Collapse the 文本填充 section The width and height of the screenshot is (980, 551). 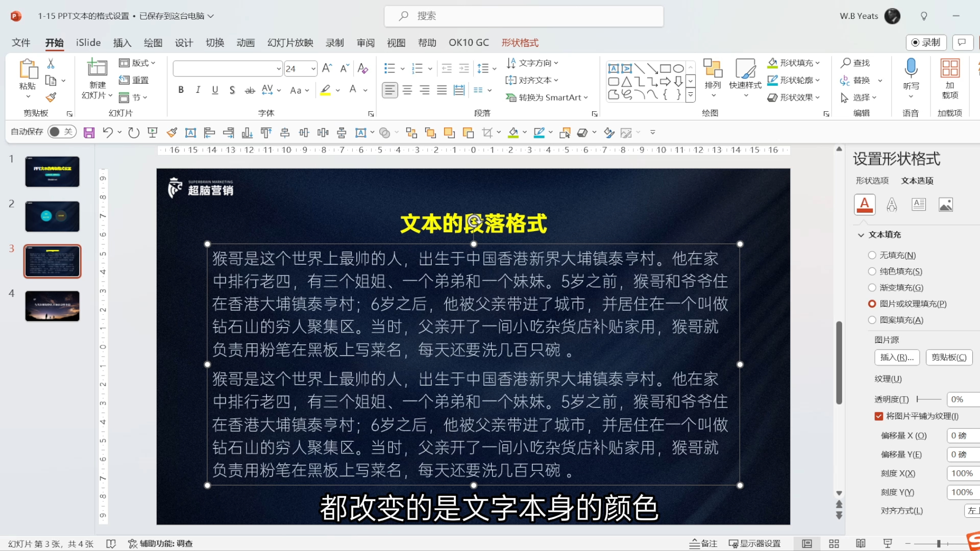coord(861,235)
